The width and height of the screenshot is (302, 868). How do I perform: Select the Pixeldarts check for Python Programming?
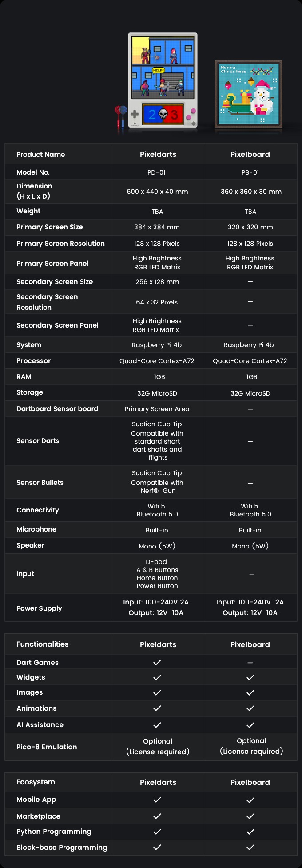pyautogui.click(x=157, y=832)
